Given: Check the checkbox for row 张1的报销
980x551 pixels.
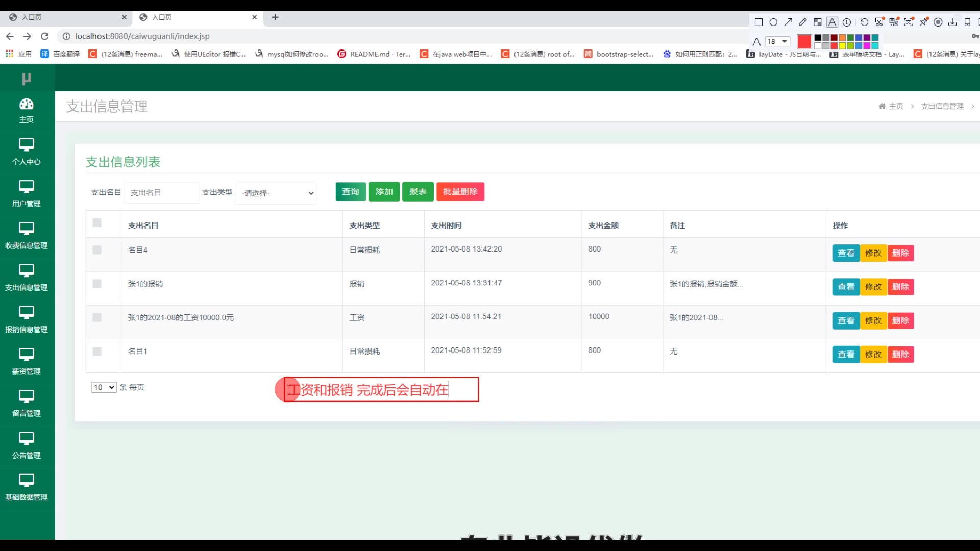Looking at the screenshot, I should tap(97, 284).
